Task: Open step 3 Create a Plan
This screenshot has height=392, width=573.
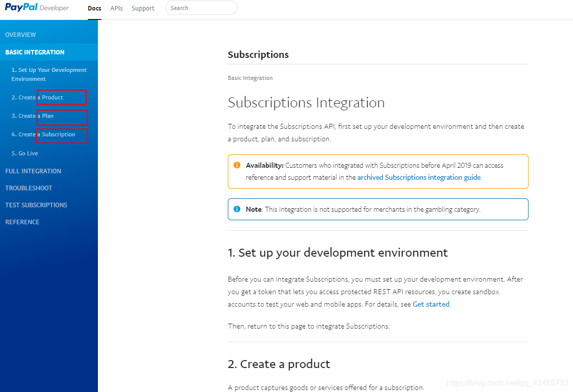Action: (32, 116)
